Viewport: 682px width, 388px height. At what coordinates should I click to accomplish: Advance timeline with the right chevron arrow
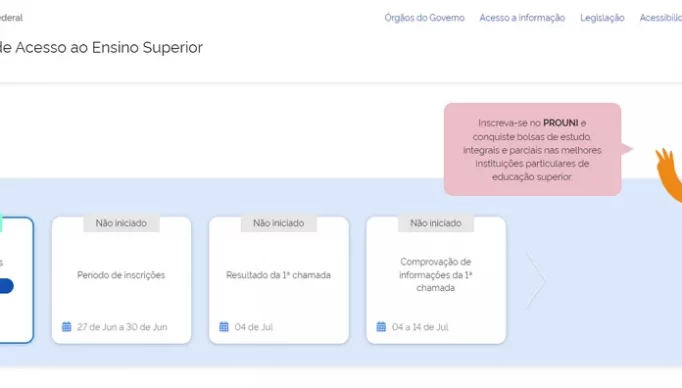535,280
